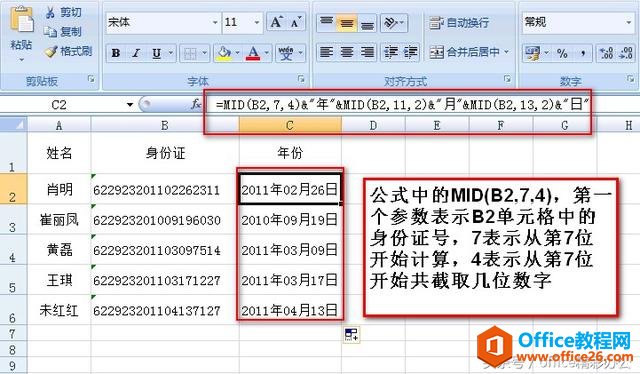
Task: Expand the font size dropdown showing 11
Action: 257,22
